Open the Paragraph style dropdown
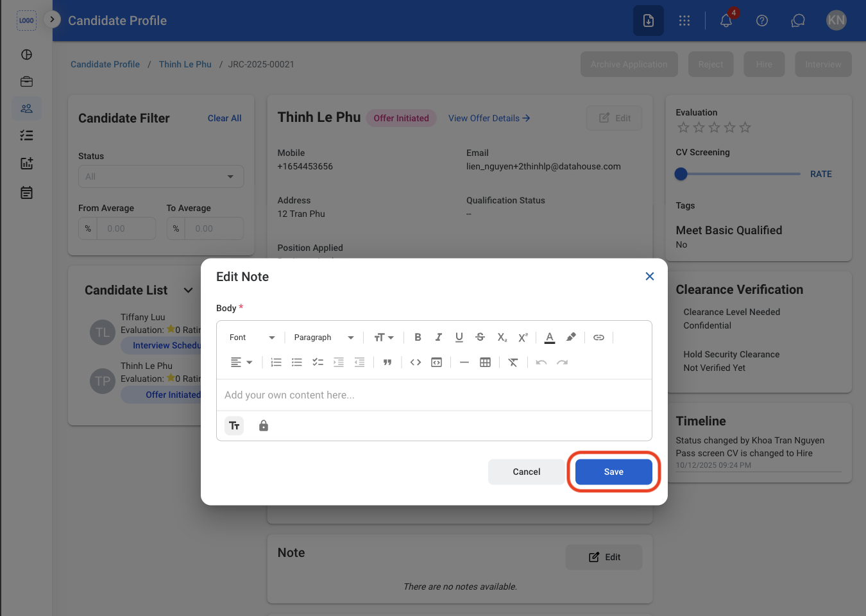 tap(324, 338)
